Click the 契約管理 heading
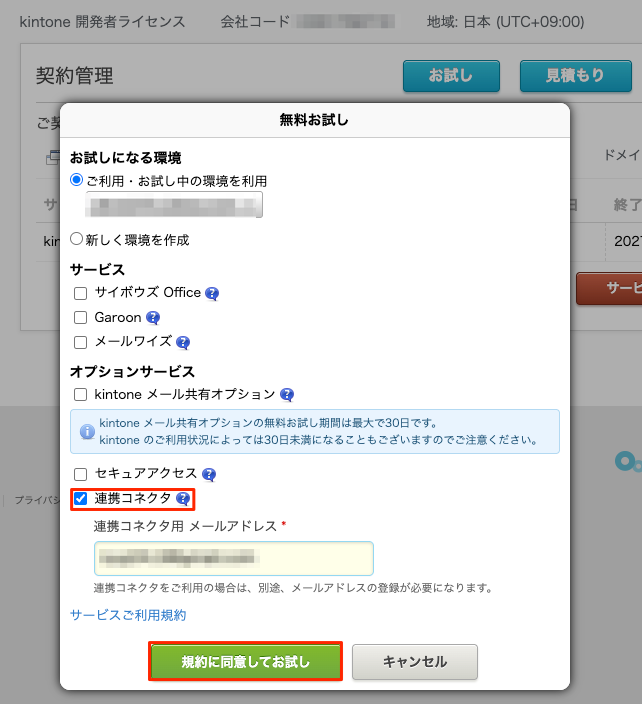 75,75
